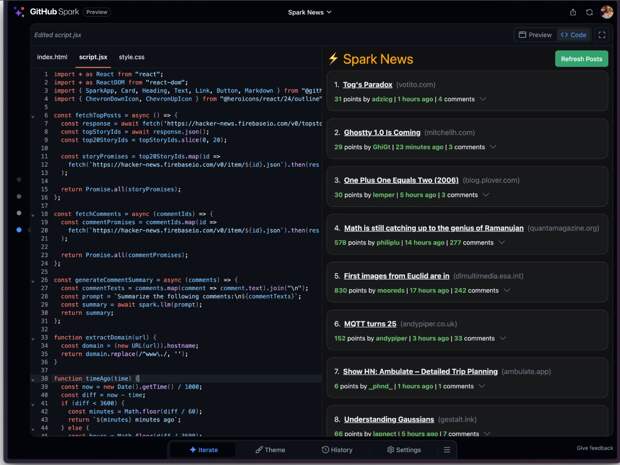Open the Theme tab at bottom

coord(270,450)
